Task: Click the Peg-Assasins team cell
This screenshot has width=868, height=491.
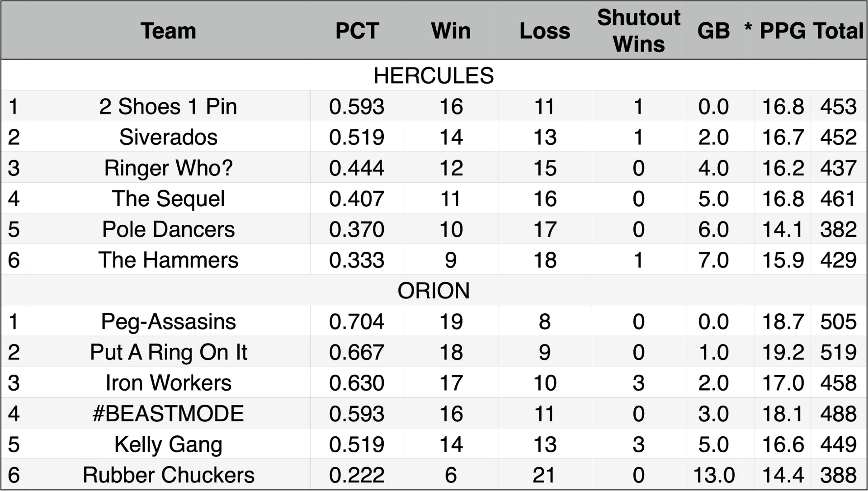Action: pos(168,321)
